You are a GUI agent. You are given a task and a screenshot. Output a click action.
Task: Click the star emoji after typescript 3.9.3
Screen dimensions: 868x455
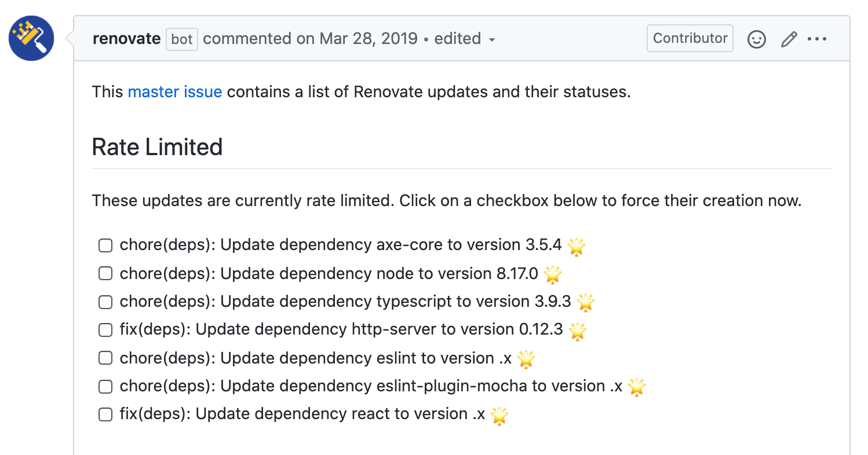pyautogui.click(x=586, y=302)
